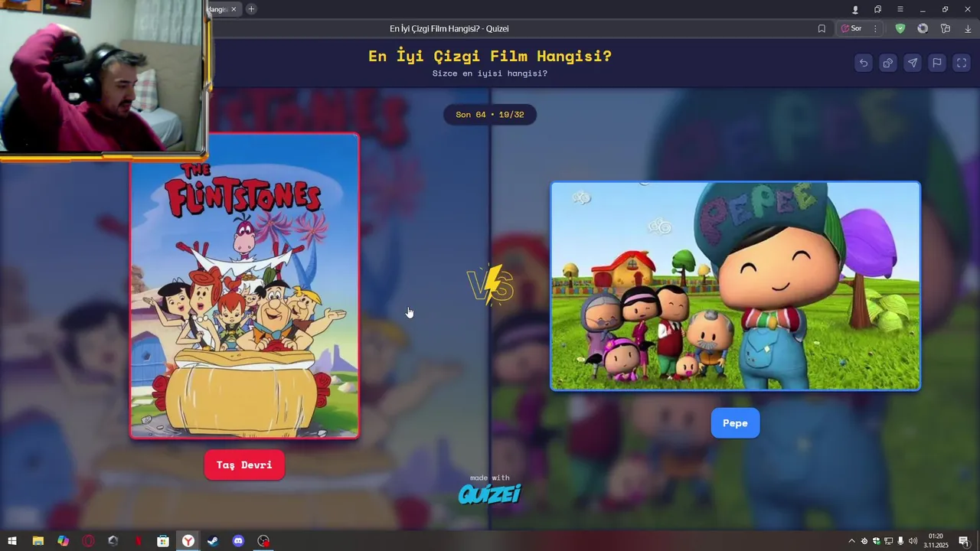Open Windows Security tray icon
Screen dimensions: 980x551
tap(877, 541)
